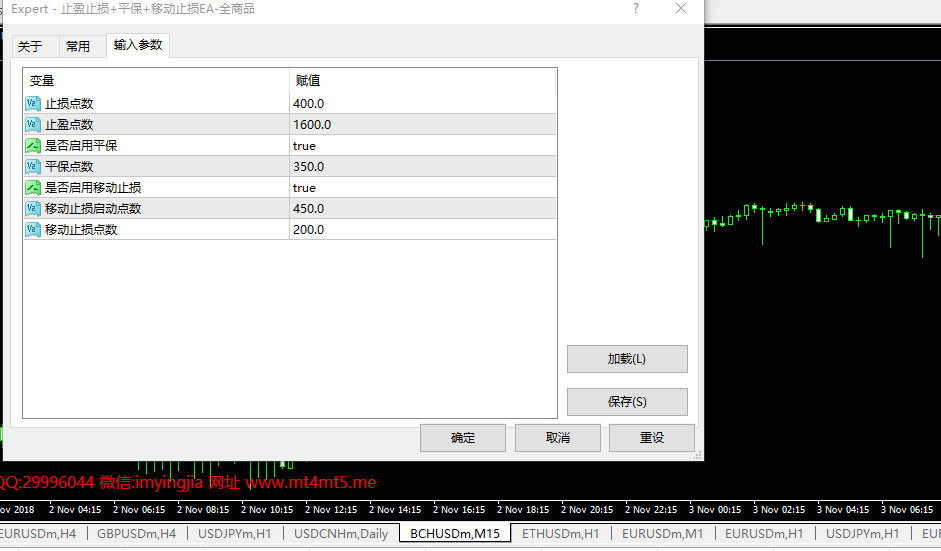941x551 pixels.
Task: Toggle the true value for 是否启用平保
Action: point(422,146)
